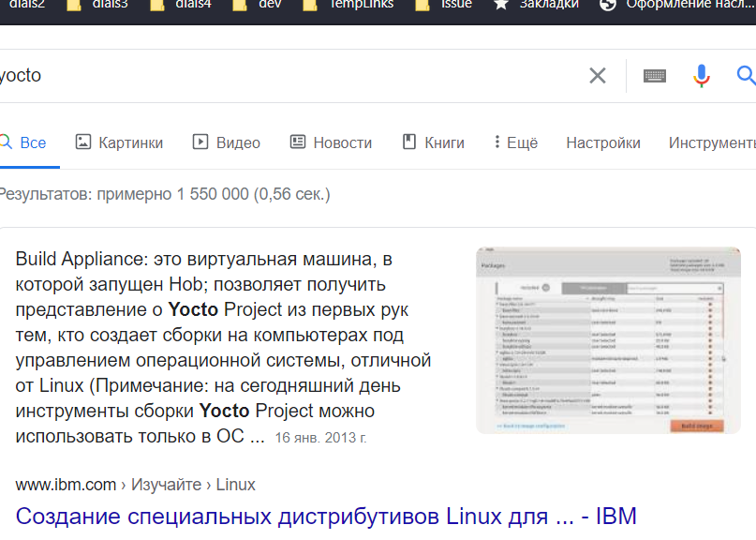The width and height of the screenshot is (756, 540).
Task: Expand the 'Ещё' more options menu
Action: point(516,142)
